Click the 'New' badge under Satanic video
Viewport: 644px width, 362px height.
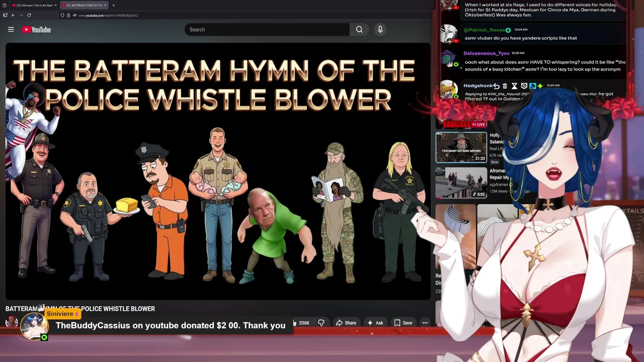[x=495, y=162]
